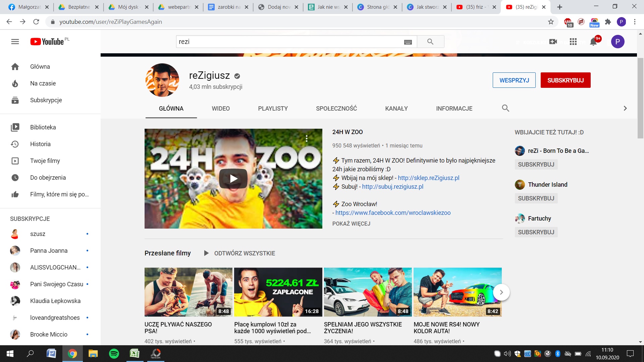The image size is (644, 362).
Task: Search within channel using magnifier icon
Action: click(x=505, y=108)
